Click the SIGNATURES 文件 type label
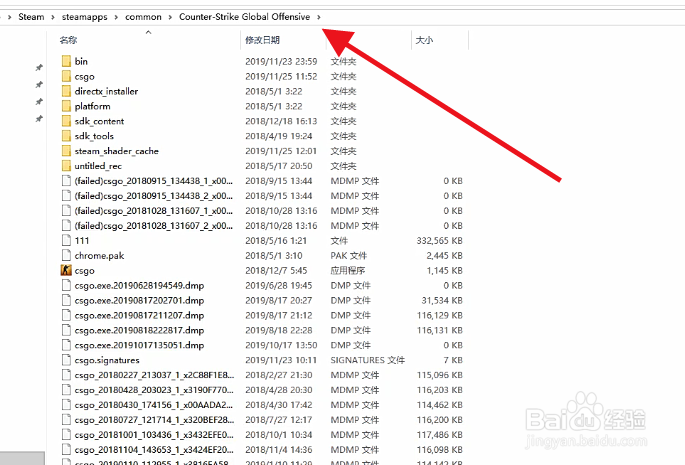The image size is (685, 465). [367, 360]
